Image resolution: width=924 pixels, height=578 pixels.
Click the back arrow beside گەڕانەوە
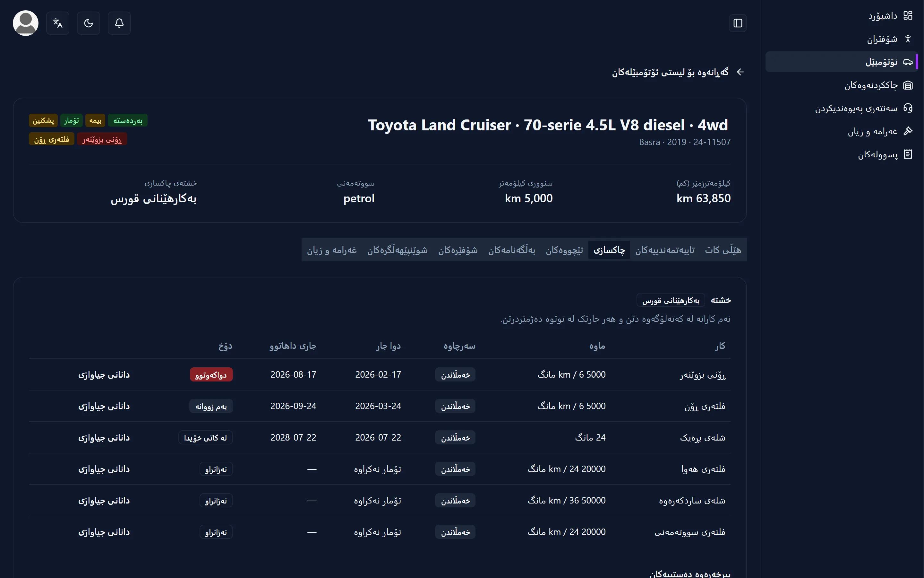740,72
